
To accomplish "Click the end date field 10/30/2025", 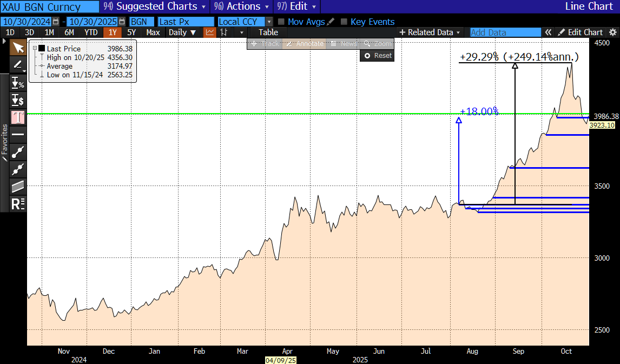I will tap(93, 22).
